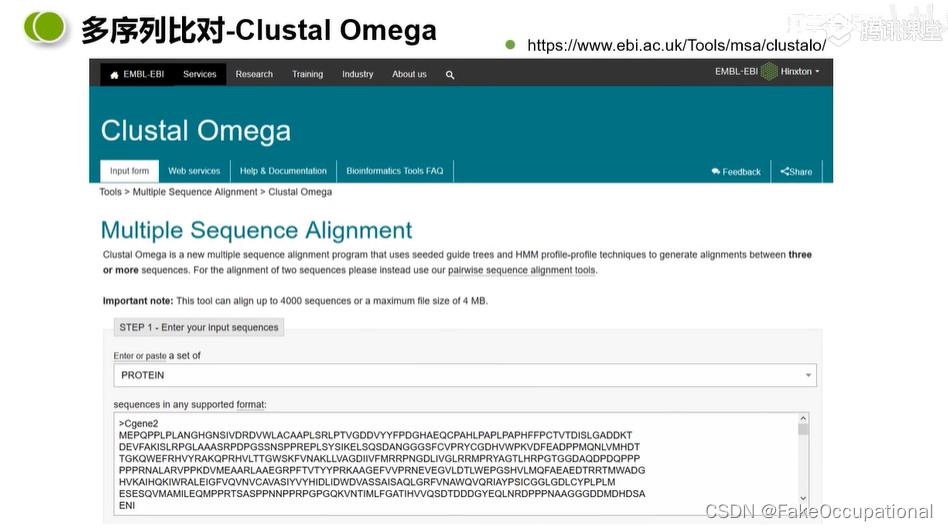This screenshot has width=948, height=531.
Task: Click the Clustal Omega breadcrumb
Action: pos(300,192)
